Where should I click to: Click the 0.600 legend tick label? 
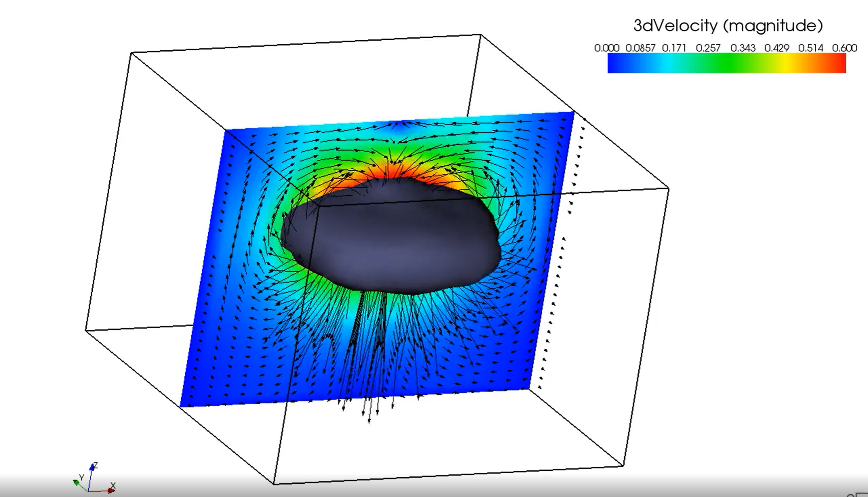tap(844, 48)
